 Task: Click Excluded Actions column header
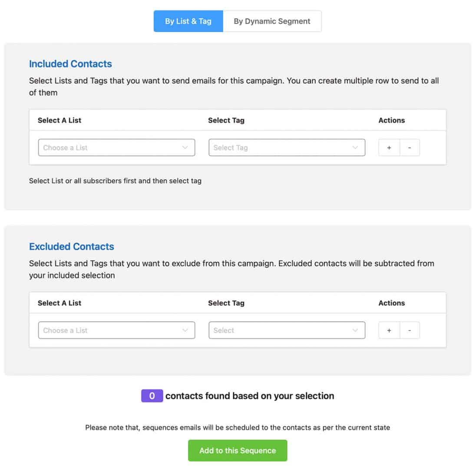[392, 303]
